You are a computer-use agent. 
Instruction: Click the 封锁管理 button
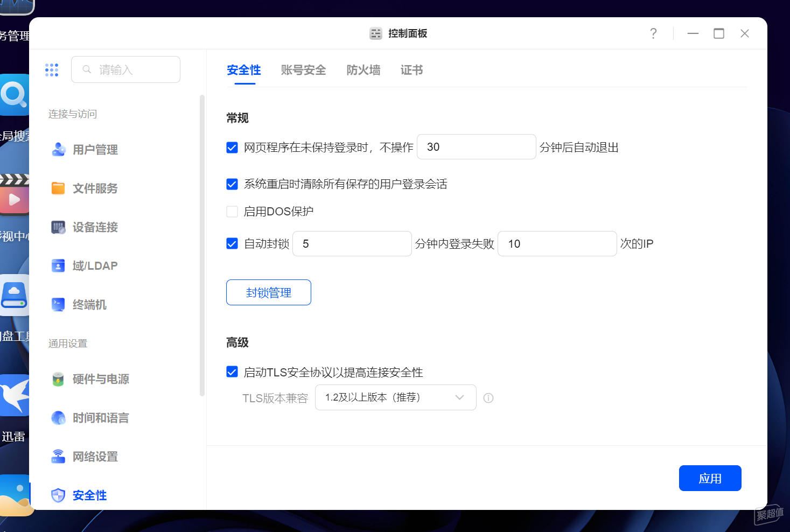pos(269,292)
